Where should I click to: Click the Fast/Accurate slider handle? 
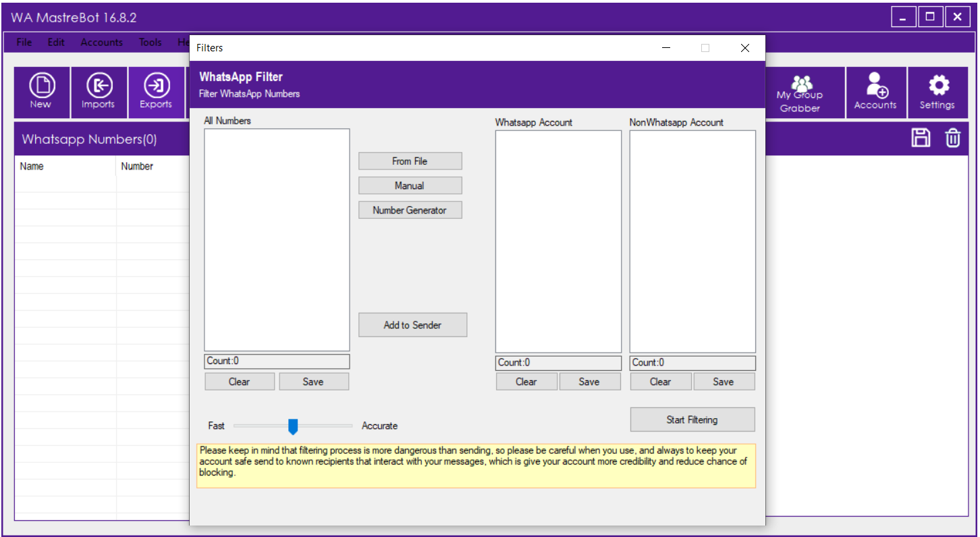tap(293, 426)
